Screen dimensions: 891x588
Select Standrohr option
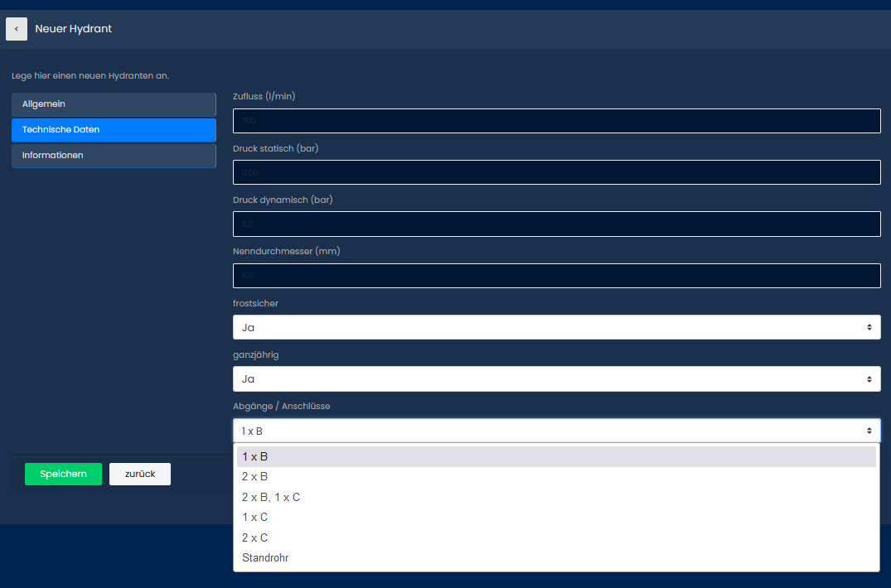tap(557, 558)
